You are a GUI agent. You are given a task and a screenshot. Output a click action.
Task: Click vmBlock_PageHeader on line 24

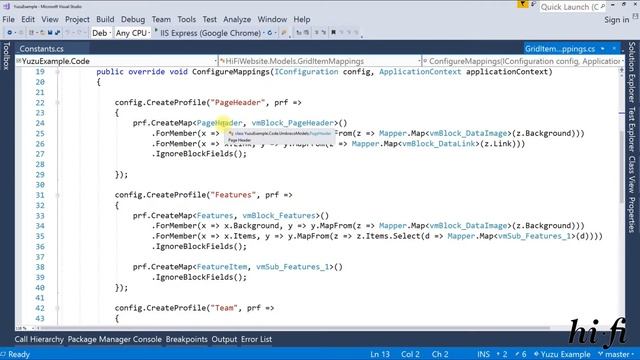(x=293, y=123)
